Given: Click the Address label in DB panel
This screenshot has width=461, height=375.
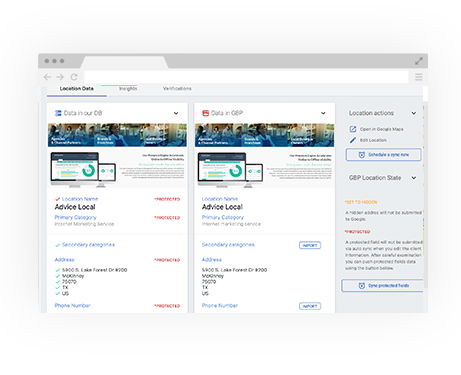Looking at the screenshot, I should 64,260.
